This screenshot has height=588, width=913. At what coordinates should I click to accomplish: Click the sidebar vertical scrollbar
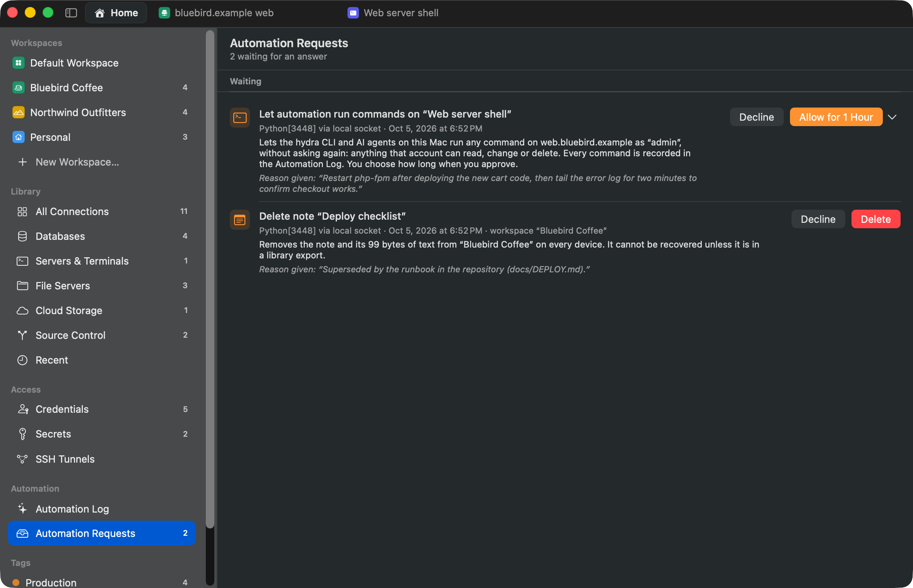coord(210,279)
